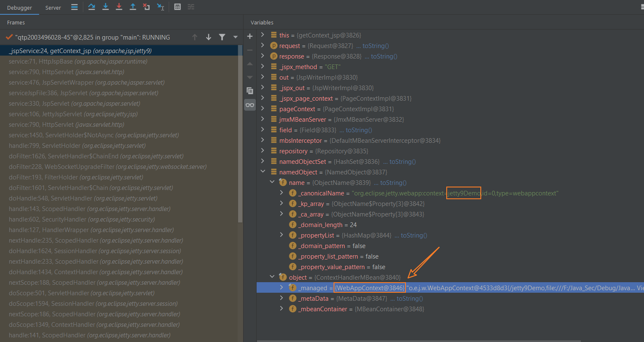This screenshot has height=342, width=644.
Task: Click toString() link for _metaData
Action: tap(410, 298)
